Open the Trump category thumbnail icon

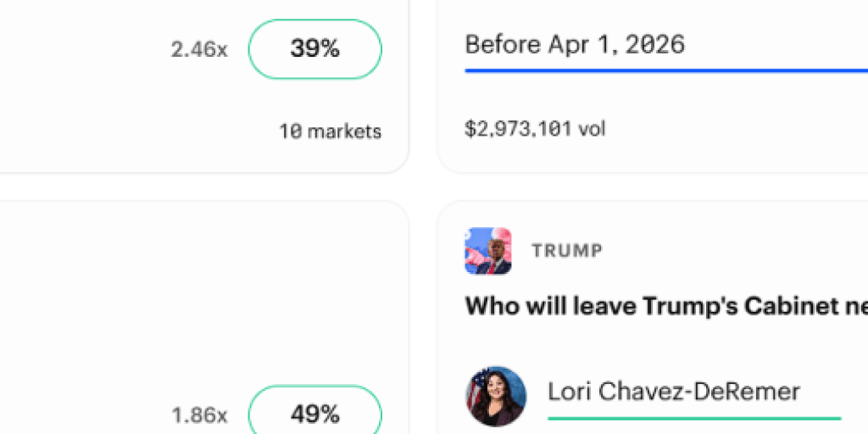(x=487, y=251)
